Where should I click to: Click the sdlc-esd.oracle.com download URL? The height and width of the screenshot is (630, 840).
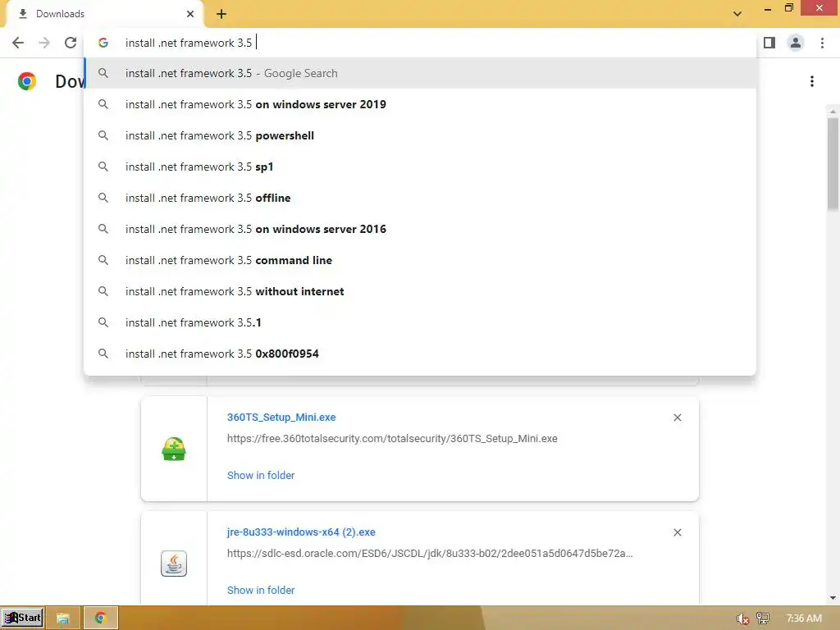[x=430, y=554]
